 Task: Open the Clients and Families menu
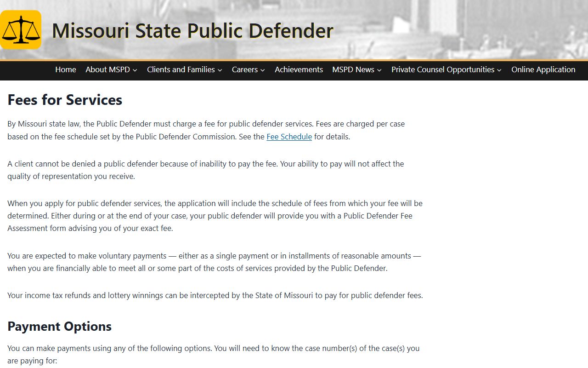click(x=181, y=69)
